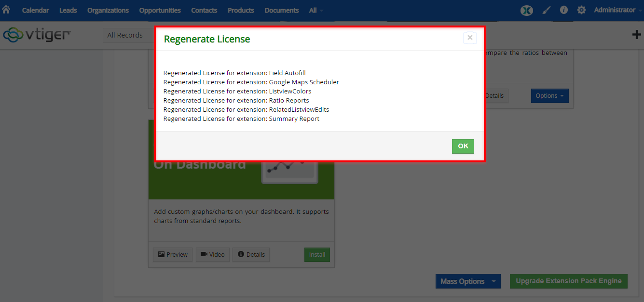Open Opportunities module
Viewport: 644px width, 302px height.
(160, 10)
